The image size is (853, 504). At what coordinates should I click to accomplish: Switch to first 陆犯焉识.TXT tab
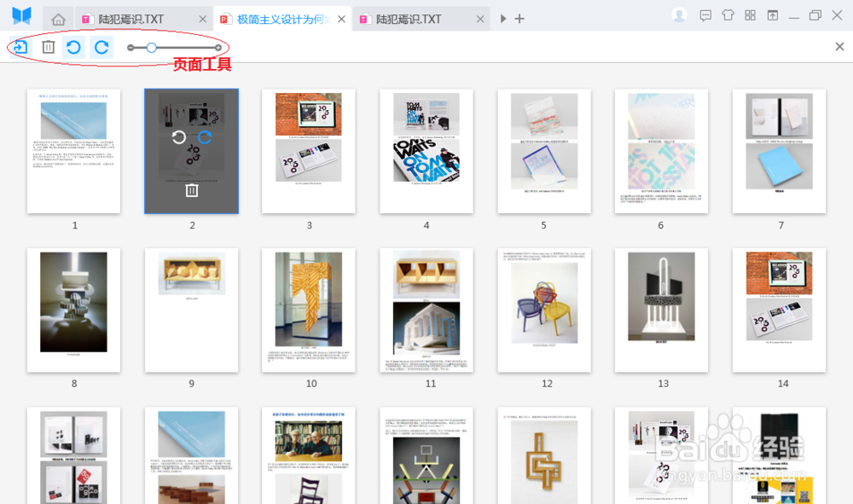[x=143, y=19]
